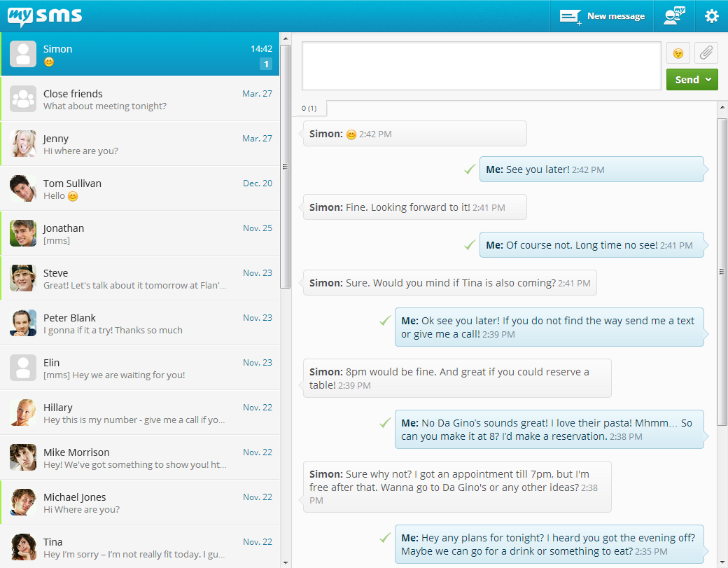
Task: Click the mysms logo
Action: pyautogui.click(x=45, y=16)
